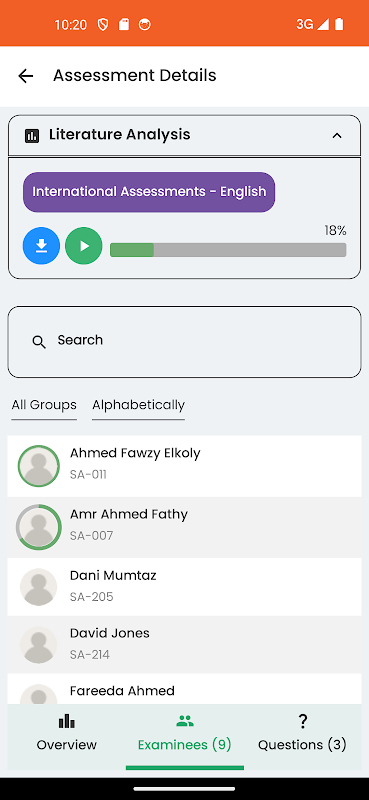369x800 pixels.
Task: Tap the magnifier icon in the search box
Action: [39, 342]
